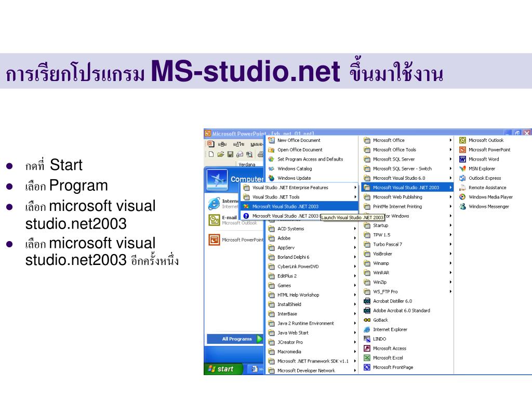This screenshot has height=399, width=532.
Task: Open Microsoft Developer Network folder
Action: [x=312, y=370]
